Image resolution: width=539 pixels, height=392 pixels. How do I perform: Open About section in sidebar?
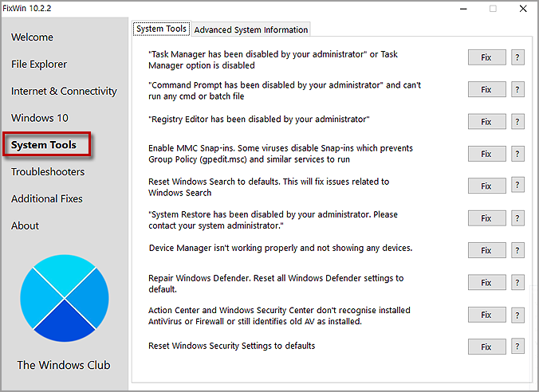[25, 225]
